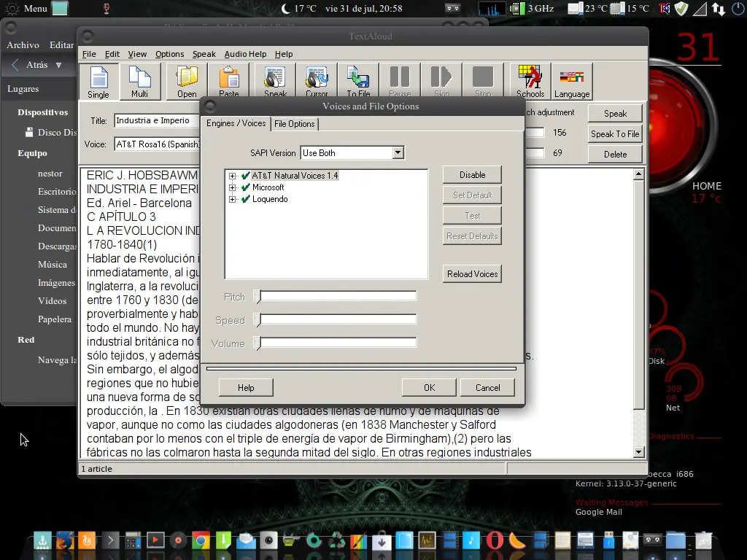Click the network up-down arrows tray icon

[719, 9]
